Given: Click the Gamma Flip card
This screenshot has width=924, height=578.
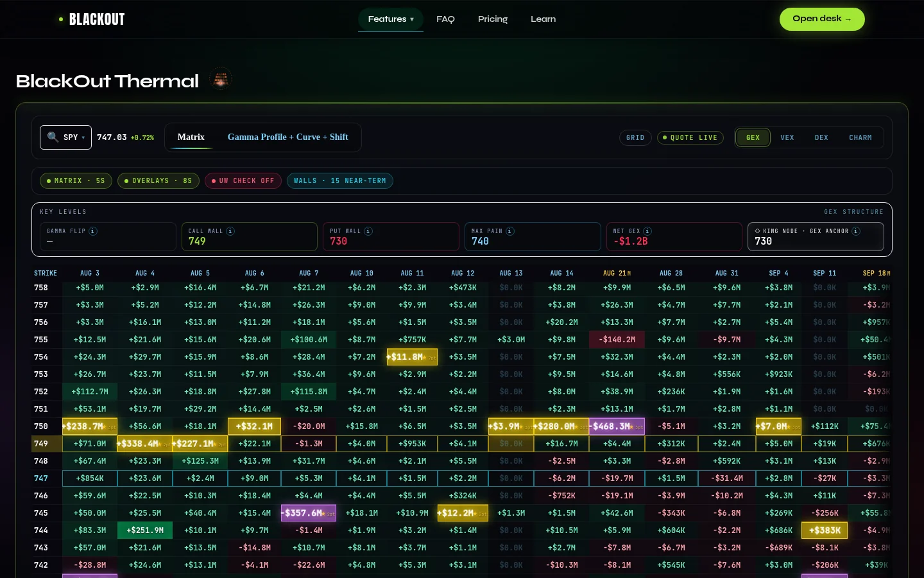Looking at the screenshot, I should 108,236.
